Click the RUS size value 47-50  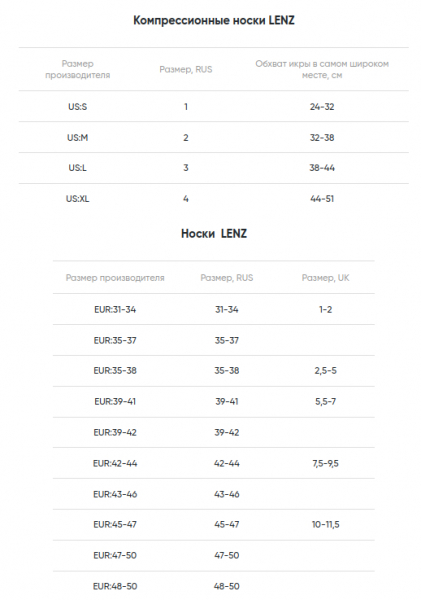[x=227, y=555]
